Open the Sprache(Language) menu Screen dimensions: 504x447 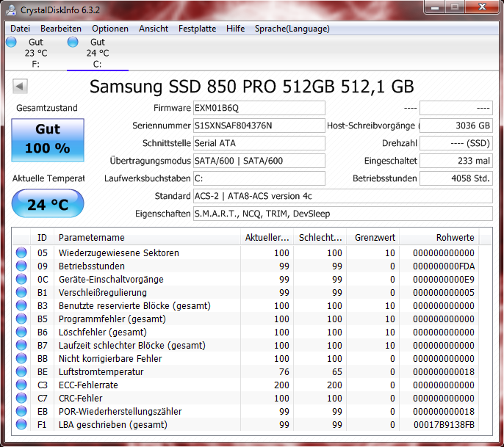pyautogui.click(x=292, y=29)
